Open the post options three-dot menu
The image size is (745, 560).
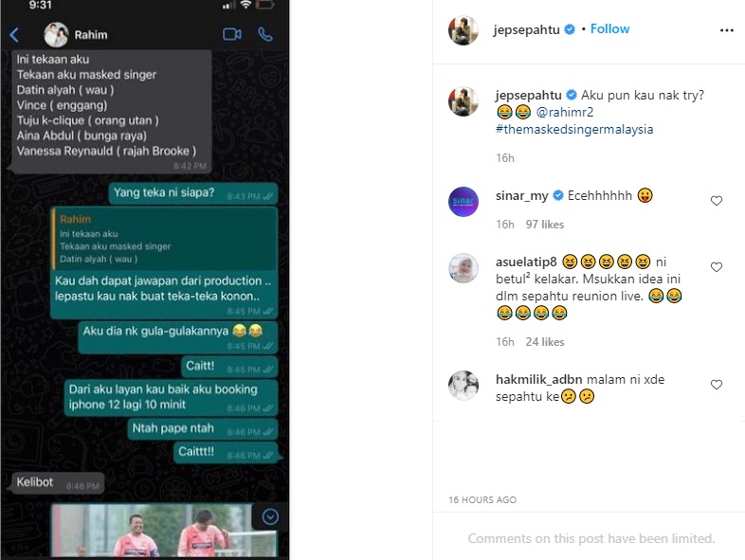pos(726,30)
